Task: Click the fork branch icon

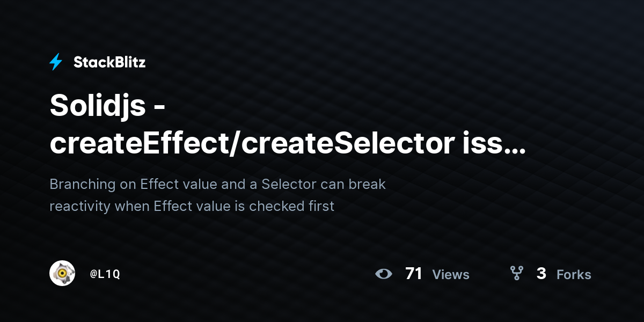Action: tap(517, 274)
